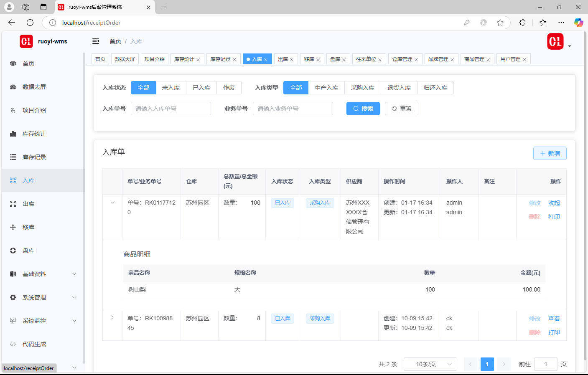Close the 用户管理 tab

[524, 60]
